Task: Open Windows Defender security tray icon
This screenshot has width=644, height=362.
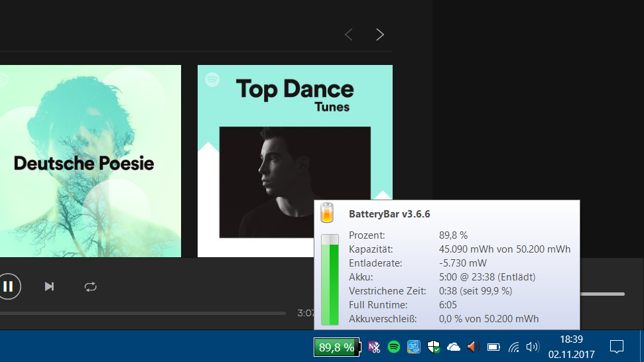Action: 433,347
